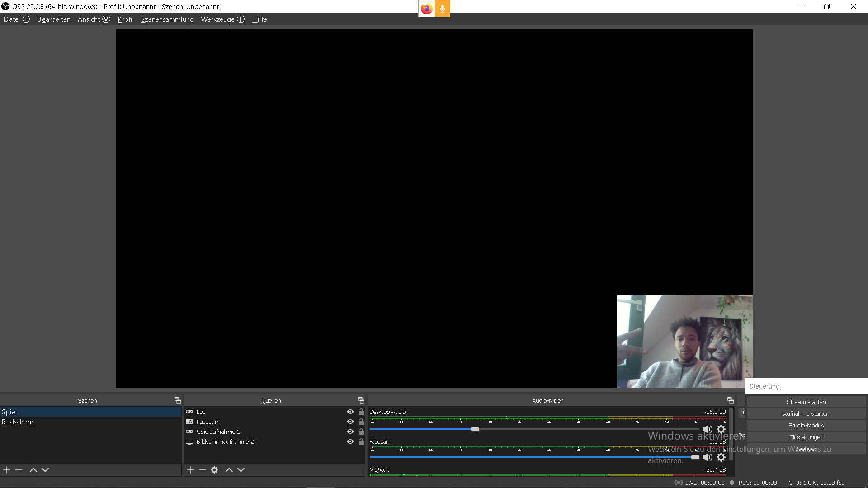Select the Bildschirm scene
Viewport: 868px width, 488px height.
coord(18,422)
